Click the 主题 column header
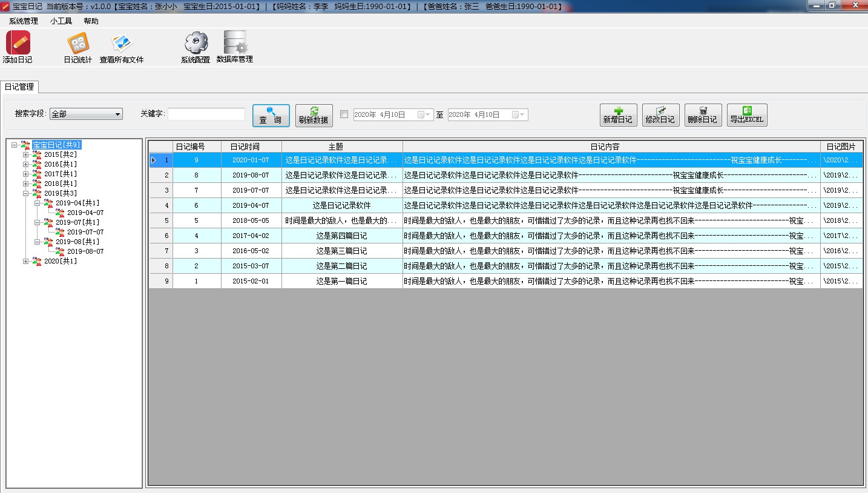The image size is (868, 493). tap(342, 147)
